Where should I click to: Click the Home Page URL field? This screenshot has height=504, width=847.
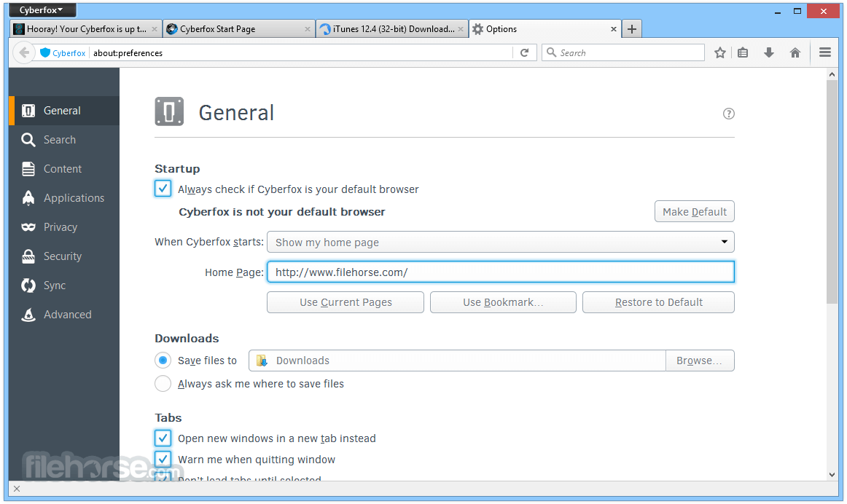pyautogui.click(x=501, y=272)
